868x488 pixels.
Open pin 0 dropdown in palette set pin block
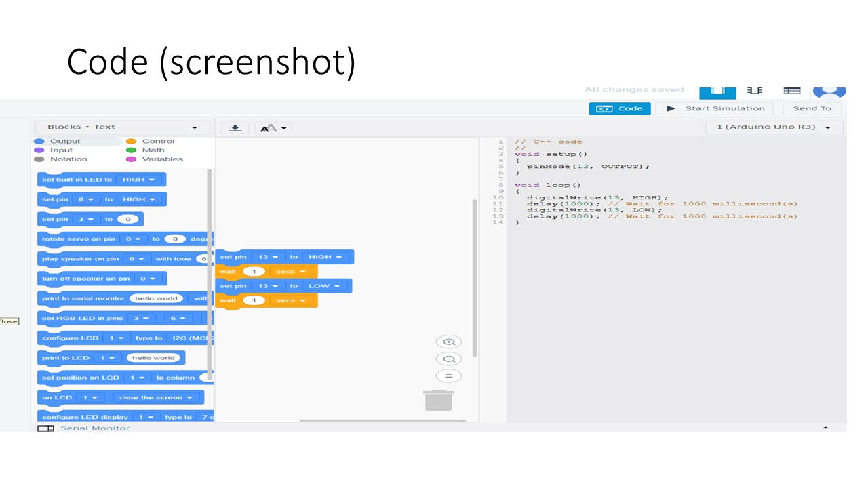click(86, 199)
